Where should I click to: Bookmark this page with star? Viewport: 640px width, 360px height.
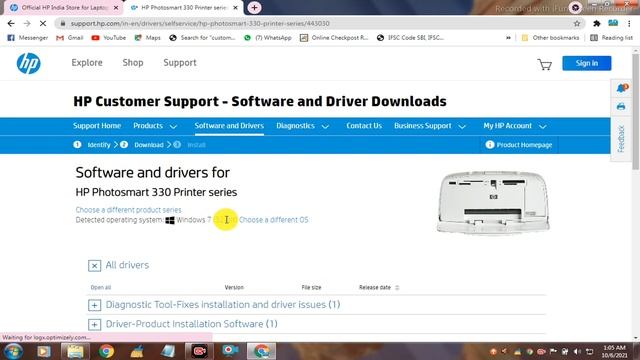click(577, 24)
